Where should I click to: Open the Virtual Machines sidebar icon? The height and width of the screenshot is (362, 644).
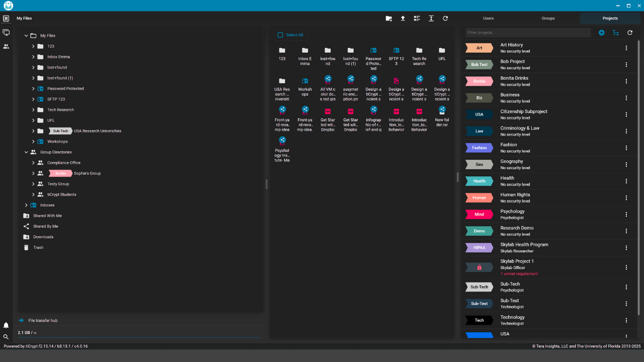pyautogui.click(x=6, y=33)
